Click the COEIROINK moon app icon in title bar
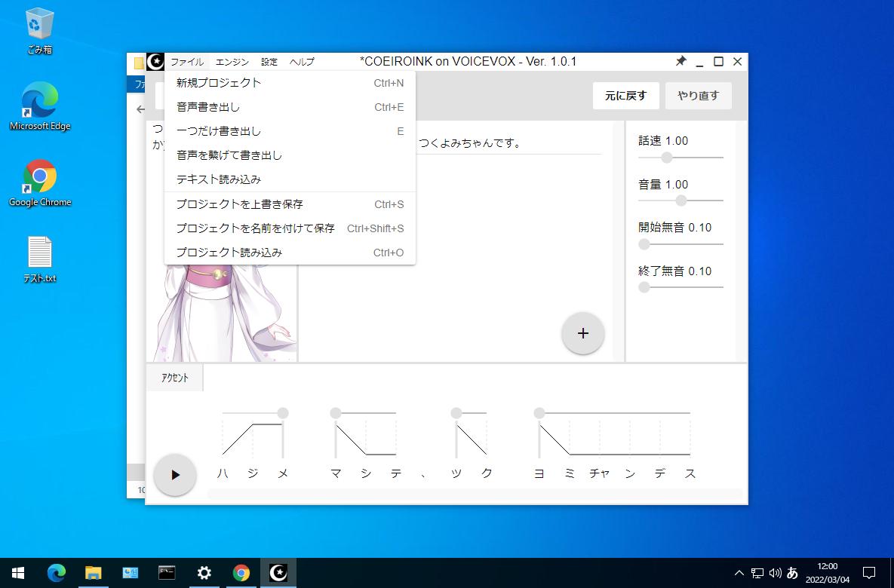894x588 pixels. tap(155, 62)
